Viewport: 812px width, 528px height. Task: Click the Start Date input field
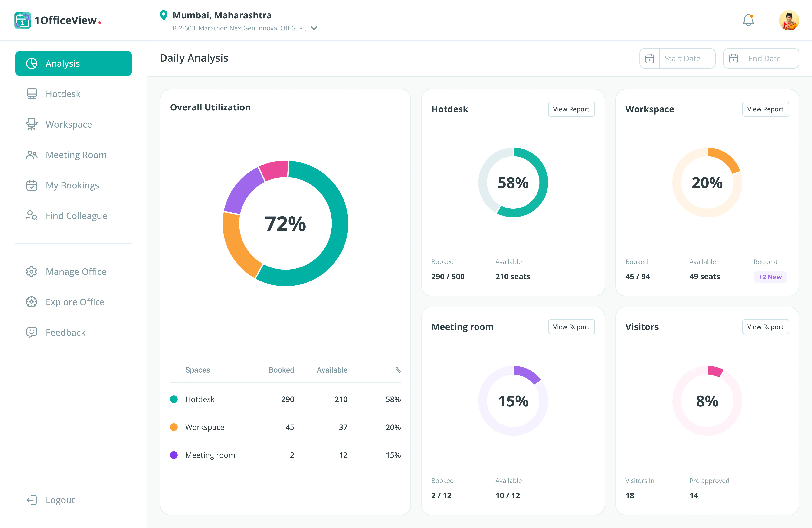coord(677,59)
